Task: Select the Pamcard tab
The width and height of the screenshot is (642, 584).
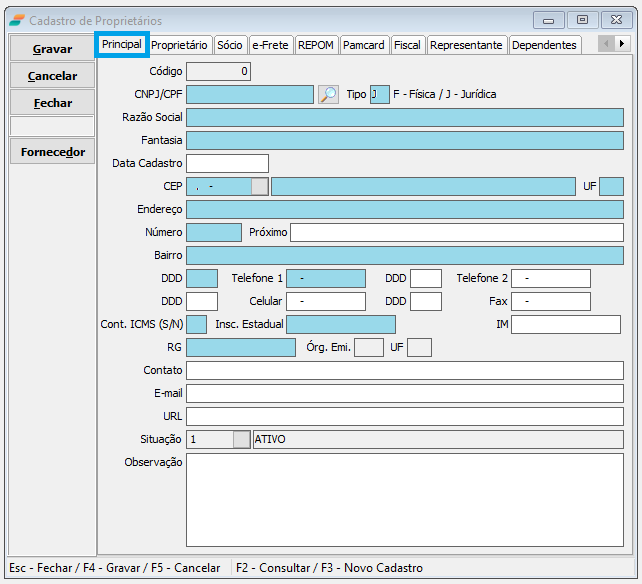Action: tap(364, 45)
